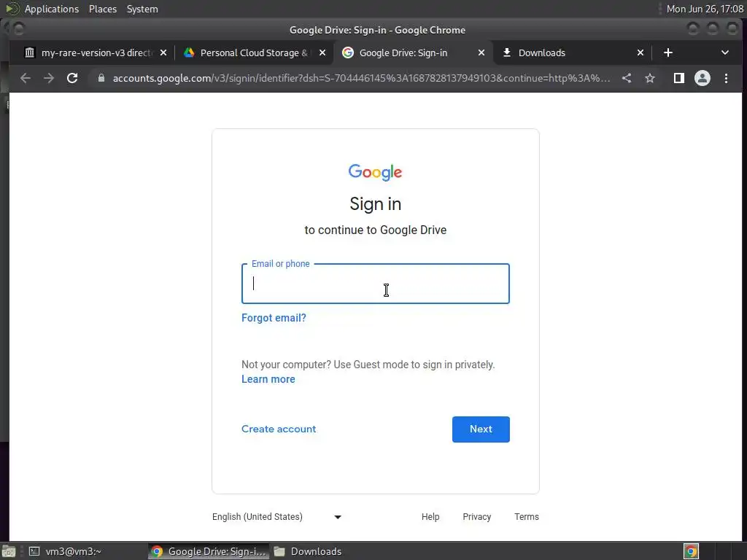Open the Chrome three-dot menu
The width and height of the screenshot is (747, 560).
pyautogui.click(x=726, y=78)
